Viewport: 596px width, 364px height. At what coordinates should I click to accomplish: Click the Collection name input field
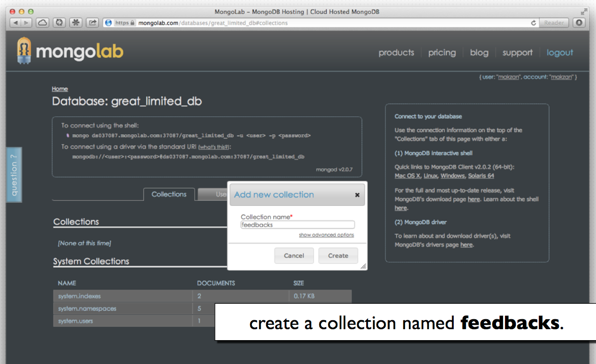pyautogui.click(x=298, y=225)
